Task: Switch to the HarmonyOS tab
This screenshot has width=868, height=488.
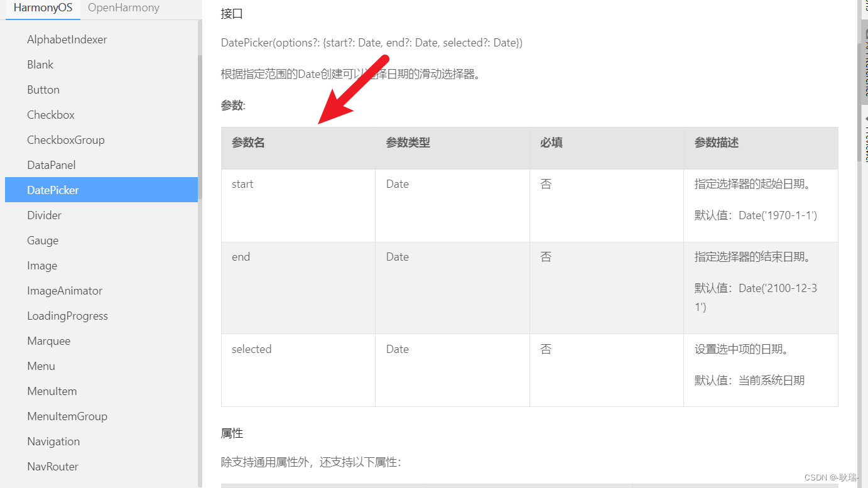Action: click(x=43, y=9)
